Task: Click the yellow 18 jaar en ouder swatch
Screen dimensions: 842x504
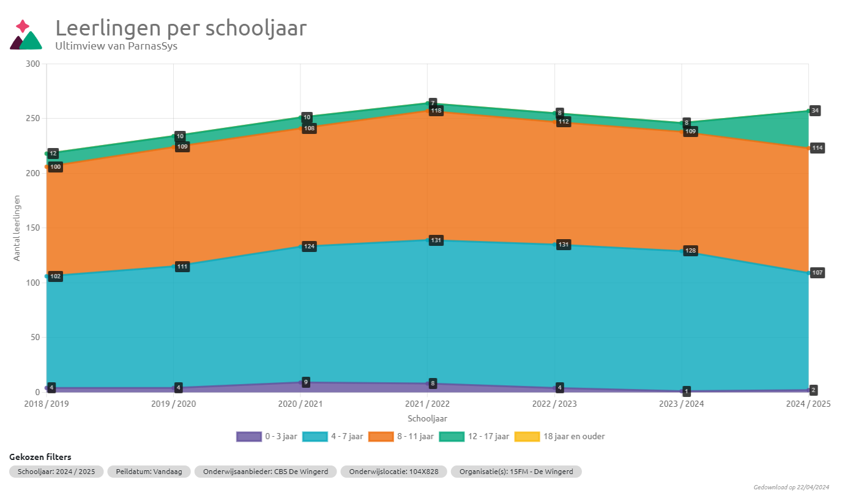Action: click(x=527, y=437)
